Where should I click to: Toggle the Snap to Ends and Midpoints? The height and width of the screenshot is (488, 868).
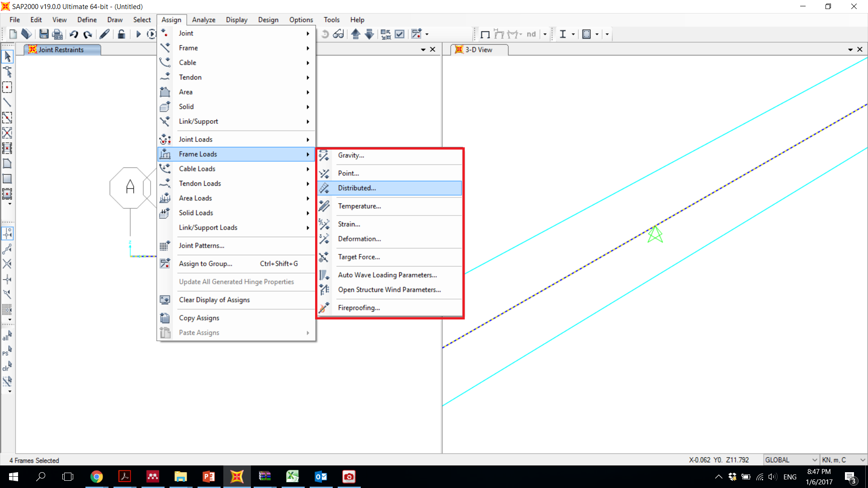click(x=7, y=249)
